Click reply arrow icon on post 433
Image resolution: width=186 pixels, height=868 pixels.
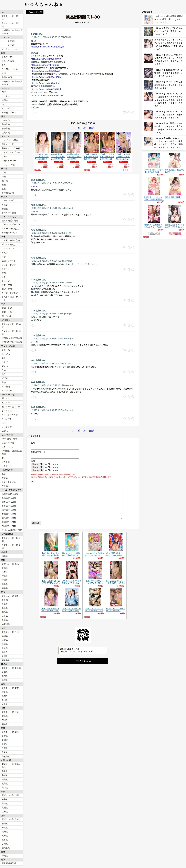(125, 195)
